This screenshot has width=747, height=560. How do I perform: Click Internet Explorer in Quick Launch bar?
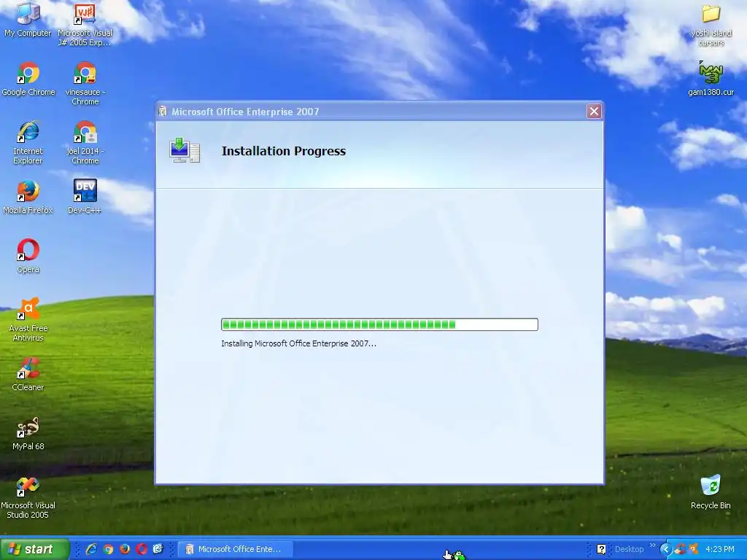tap(91, 549)
